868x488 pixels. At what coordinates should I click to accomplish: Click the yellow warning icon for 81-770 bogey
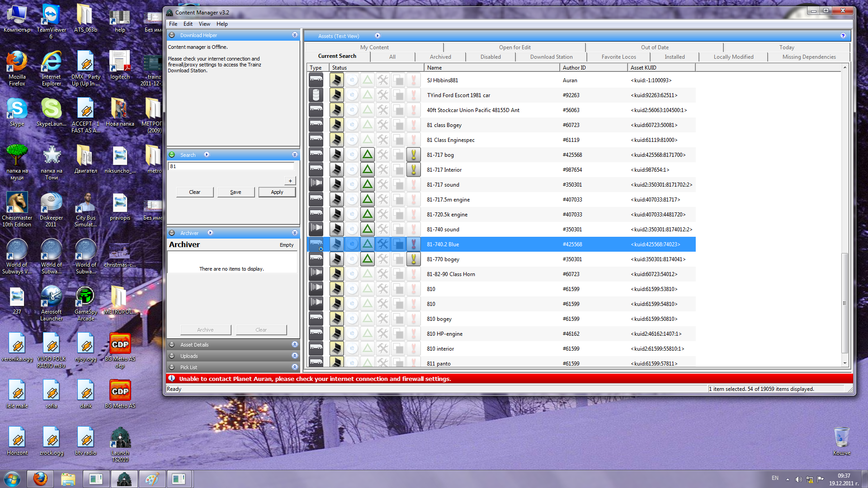tap(413, 259)
